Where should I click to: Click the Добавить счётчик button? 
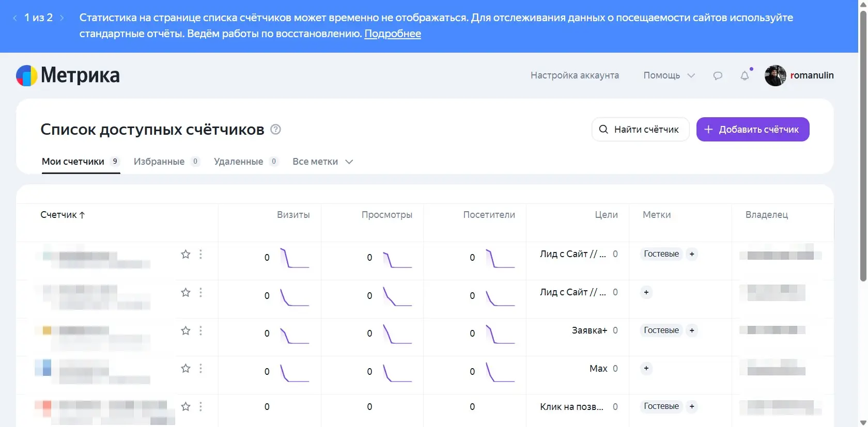pyautogui.click(x=753, y=129)
